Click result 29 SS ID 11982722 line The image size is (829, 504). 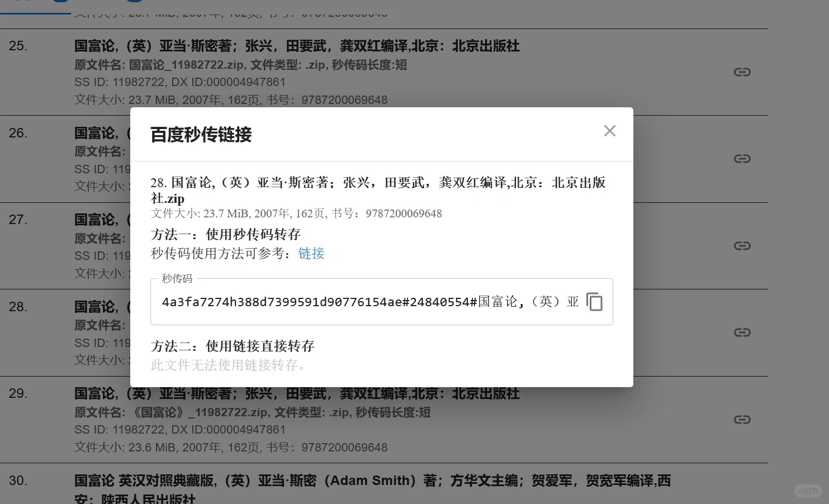click(x=180, y=430)
